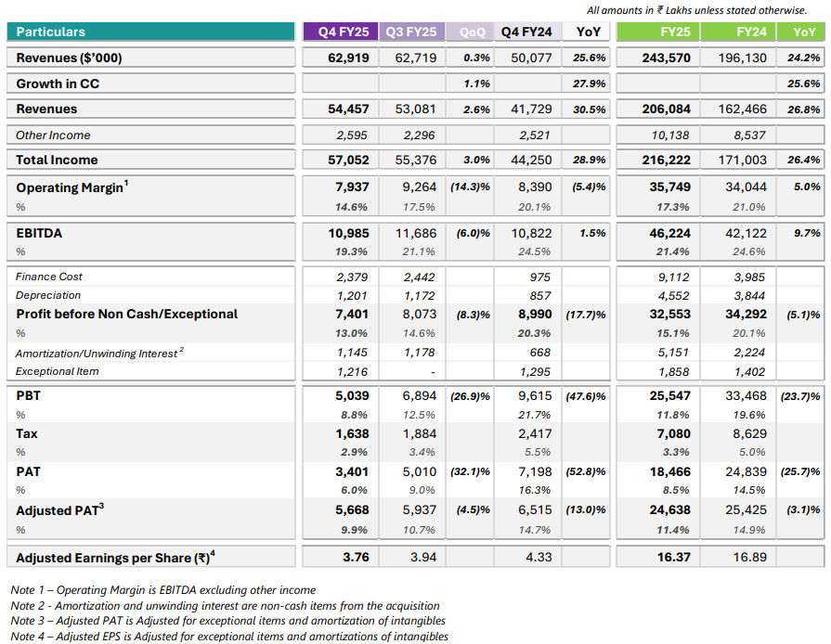
Task: Click the Total Income row label
Action: tap(57, 160)
